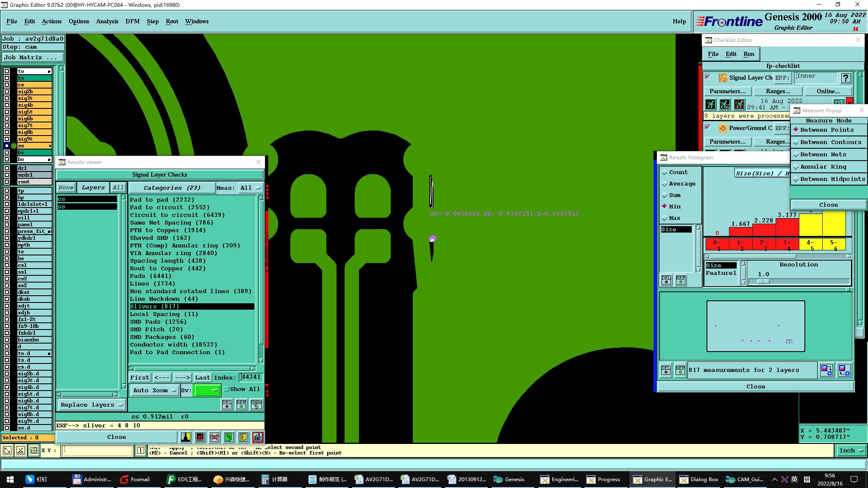Click second blue window icon in histogram footer
Viewport: 868px width, 488px height.
click(x=844, y=370)
